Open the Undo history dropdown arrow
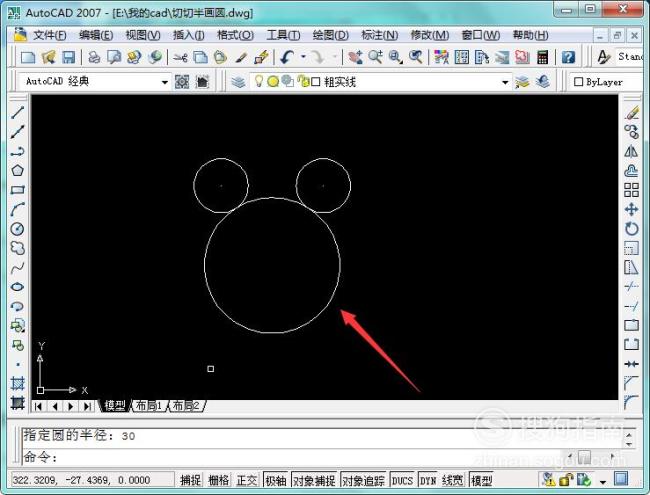The image size is (650, 495). click(303, 57)
